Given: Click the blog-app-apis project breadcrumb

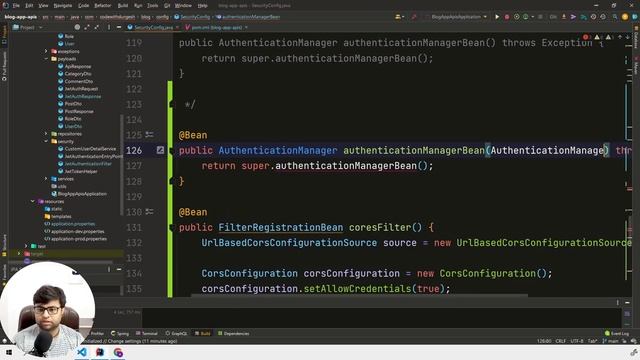Looking at the screenshot, I should coord(21,17).
